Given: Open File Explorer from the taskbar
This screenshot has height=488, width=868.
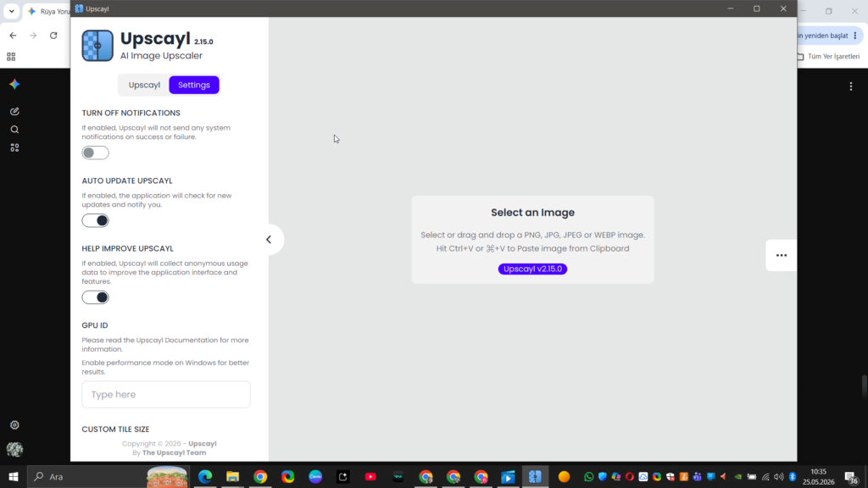Looking at the screenshot, I should click(x=232, y=476).
